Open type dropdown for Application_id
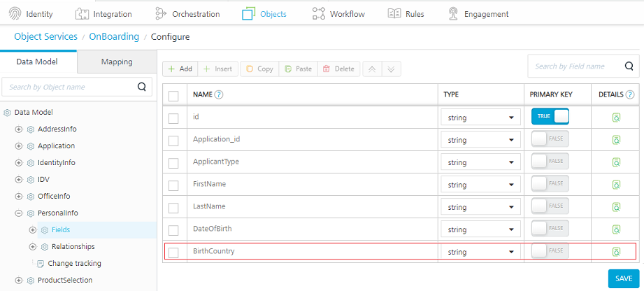 (x=480, y=140)
